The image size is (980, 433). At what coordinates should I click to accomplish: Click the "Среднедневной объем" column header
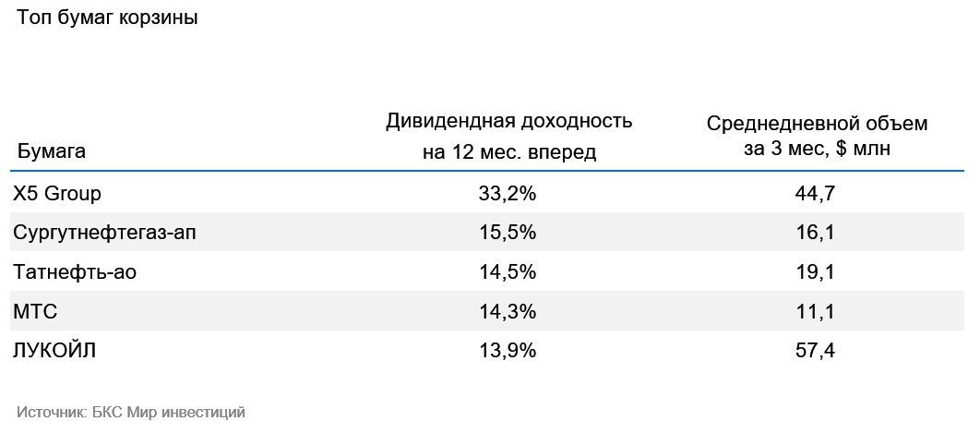click(x=817, y=137)
